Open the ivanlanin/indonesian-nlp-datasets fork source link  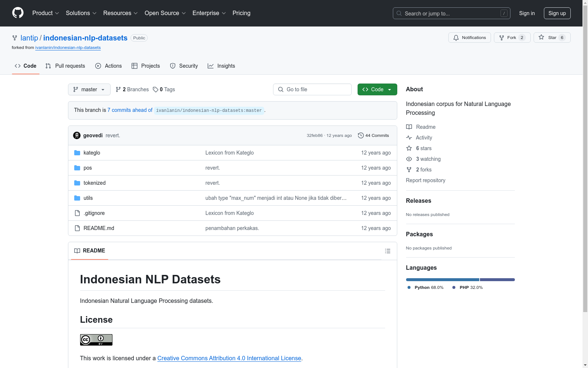[x=68, y=47]
